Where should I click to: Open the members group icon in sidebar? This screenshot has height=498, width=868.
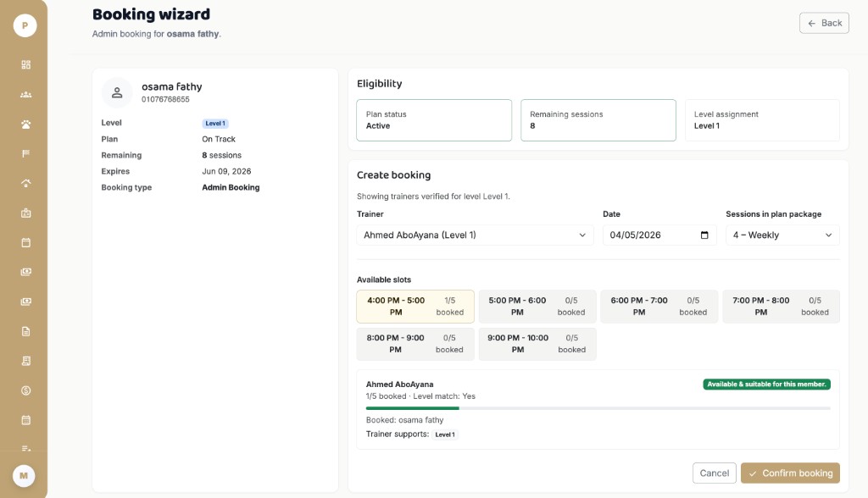(25, 95)
